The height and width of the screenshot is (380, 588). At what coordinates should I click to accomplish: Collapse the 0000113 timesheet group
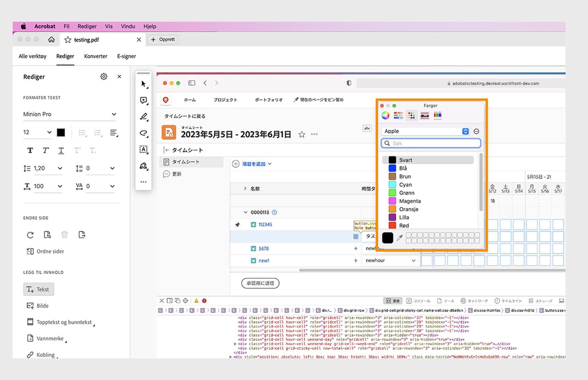coord(246,212)
